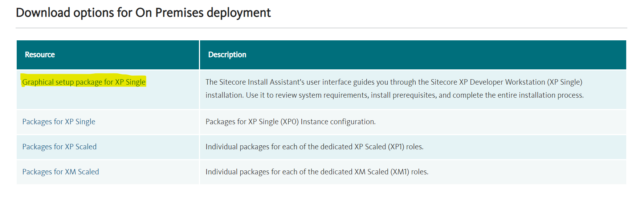The image size is (644, 202).
Task: Click the horizontal divider line below the heading
Action: [x=321, y=28]
